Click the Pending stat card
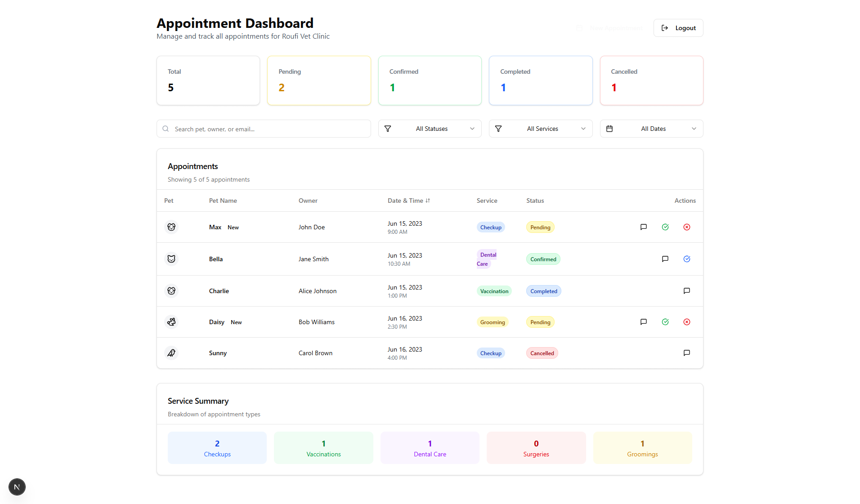Screen dimensions: 860x504 [x=319, y=80]
